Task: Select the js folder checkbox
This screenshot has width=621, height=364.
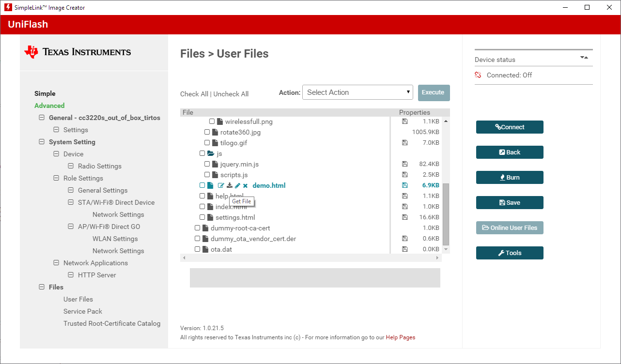Action: coord(202,153)
